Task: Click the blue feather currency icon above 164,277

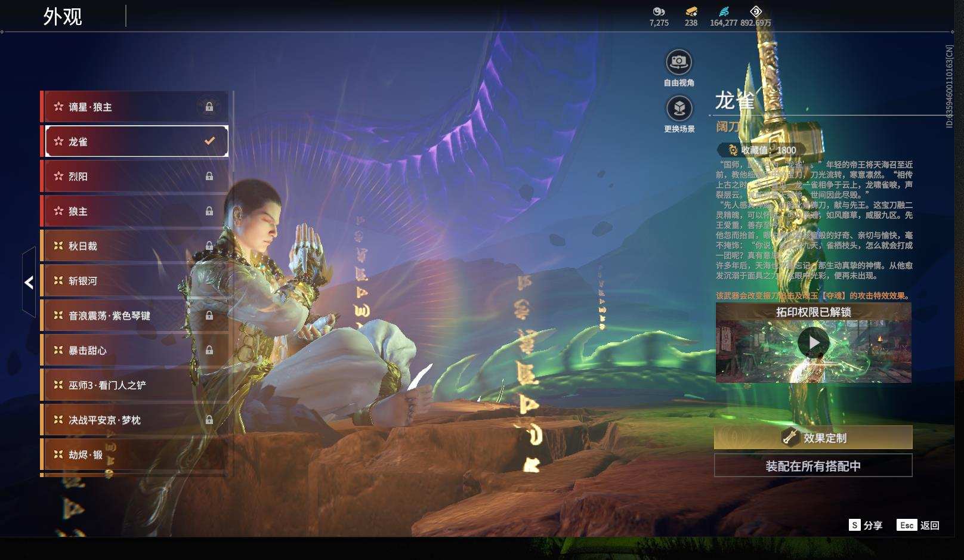Action: [724, 11]
